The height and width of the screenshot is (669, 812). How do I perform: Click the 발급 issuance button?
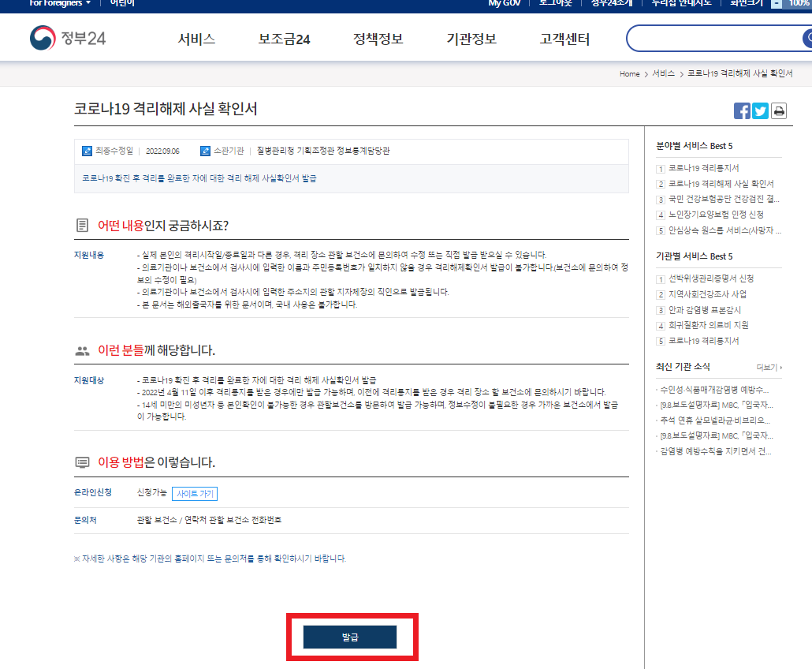pos(352,637)
